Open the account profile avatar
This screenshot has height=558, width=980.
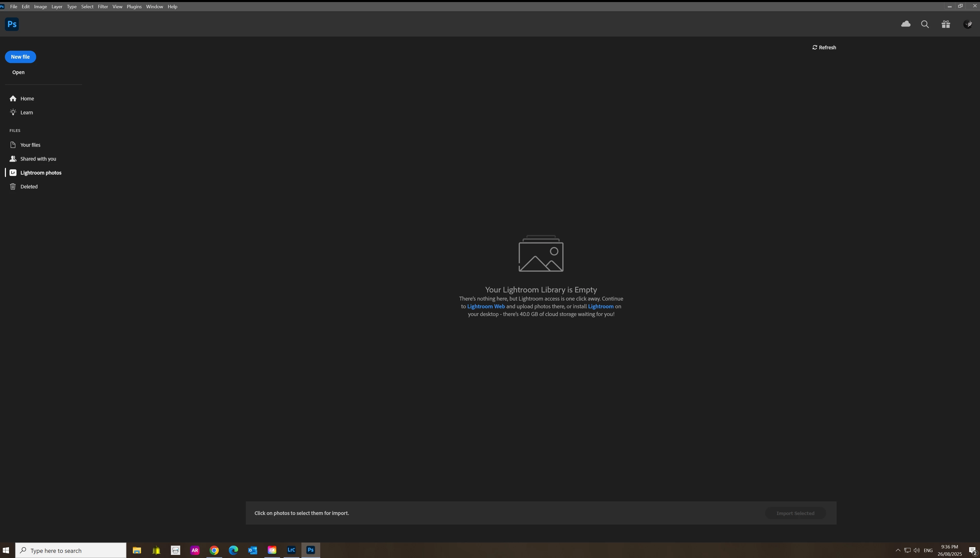(x=968, y=24)
